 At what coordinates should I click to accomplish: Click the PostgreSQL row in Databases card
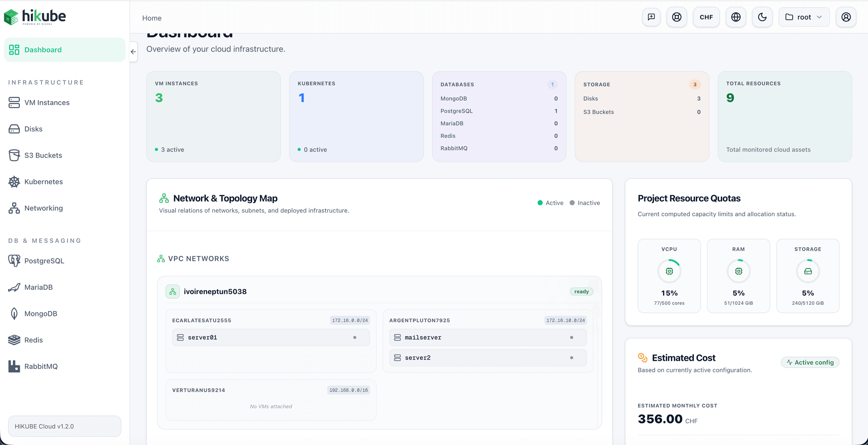click(499, 111)
